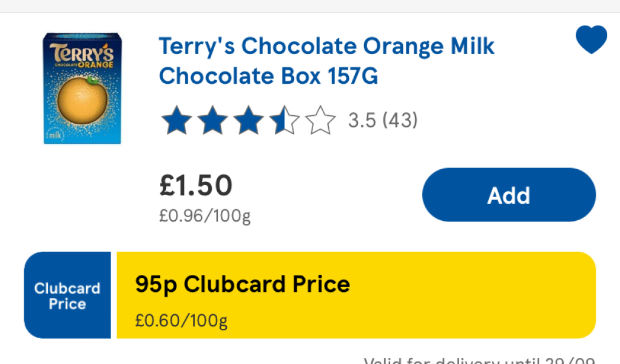Add the chocolate orange to basket
The image size is (620, 364).
pos(508,195)
